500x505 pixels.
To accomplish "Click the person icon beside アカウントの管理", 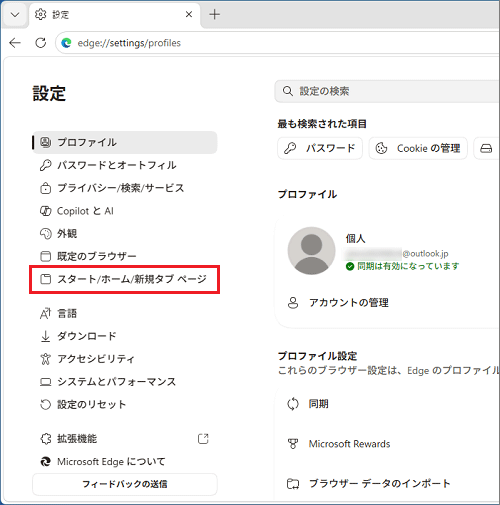I will click(x=293, y=303).
